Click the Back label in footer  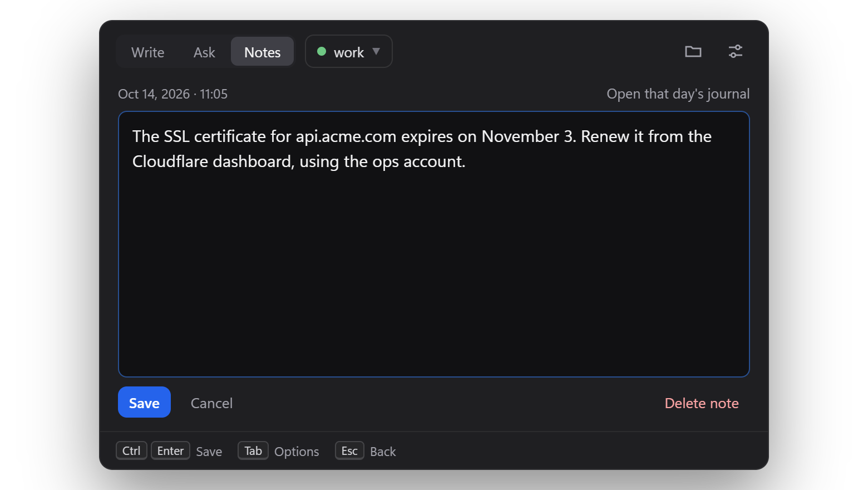(383, 452)
